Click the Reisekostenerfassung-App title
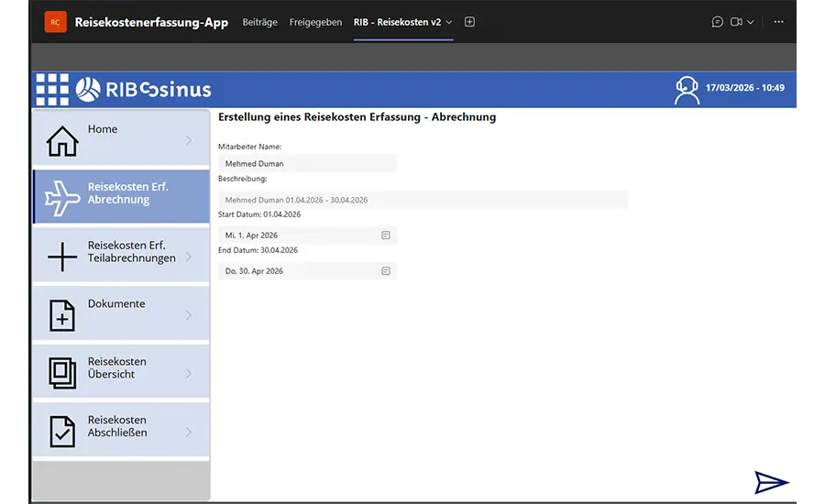Screen dimensions: 825x504 point(151,22)
